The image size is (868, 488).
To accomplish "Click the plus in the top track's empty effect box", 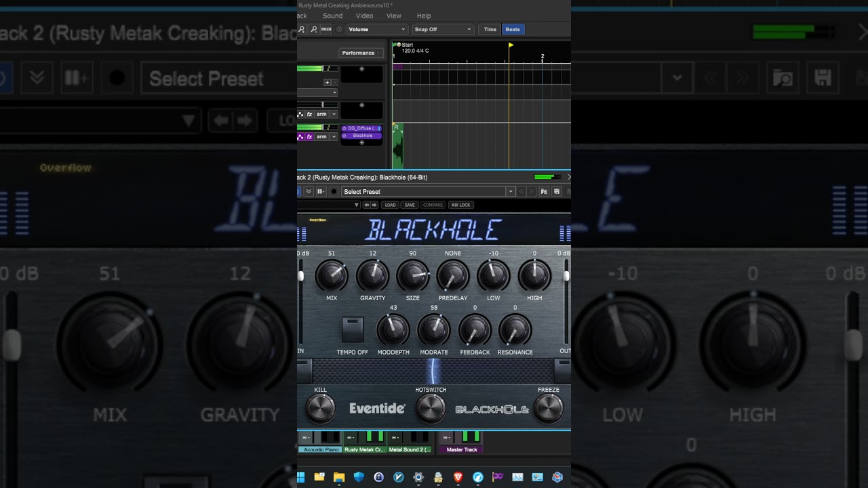I will [x=361, y=69].
